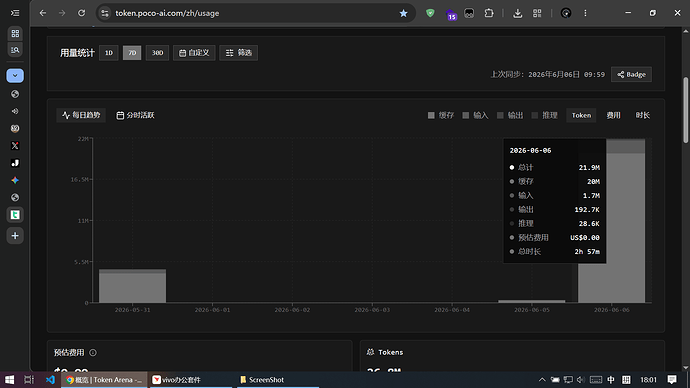This screenshot has width=690, height=388.
Task: Open the purple extension with 15 badge
Action: pyautogui.click(x=451, y=14)
